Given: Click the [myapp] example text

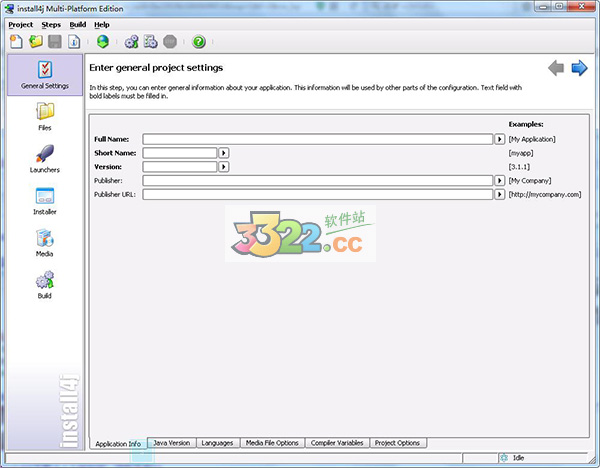Looking at the screenshot, I should tap(520, 153).
